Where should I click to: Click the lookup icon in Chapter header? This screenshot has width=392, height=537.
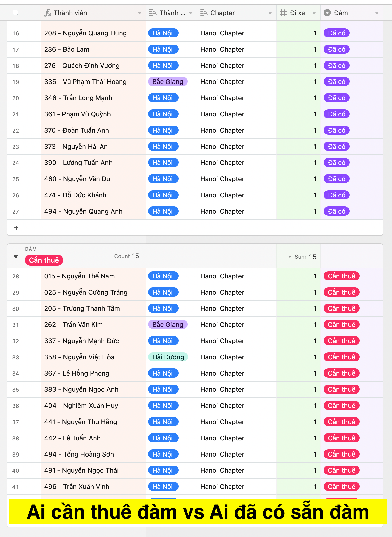click(204, 13)
